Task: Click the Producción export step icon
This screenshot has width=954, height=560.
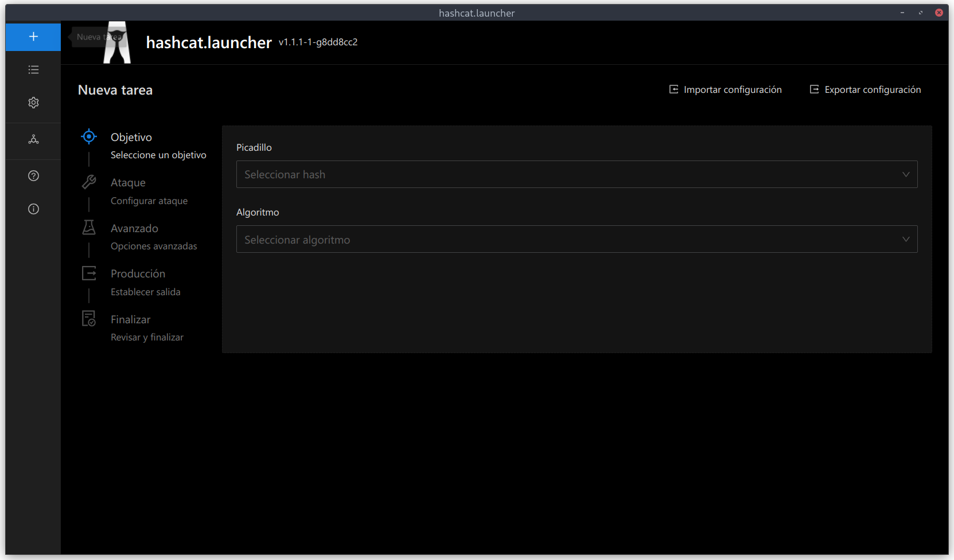Action: point(89,273)
